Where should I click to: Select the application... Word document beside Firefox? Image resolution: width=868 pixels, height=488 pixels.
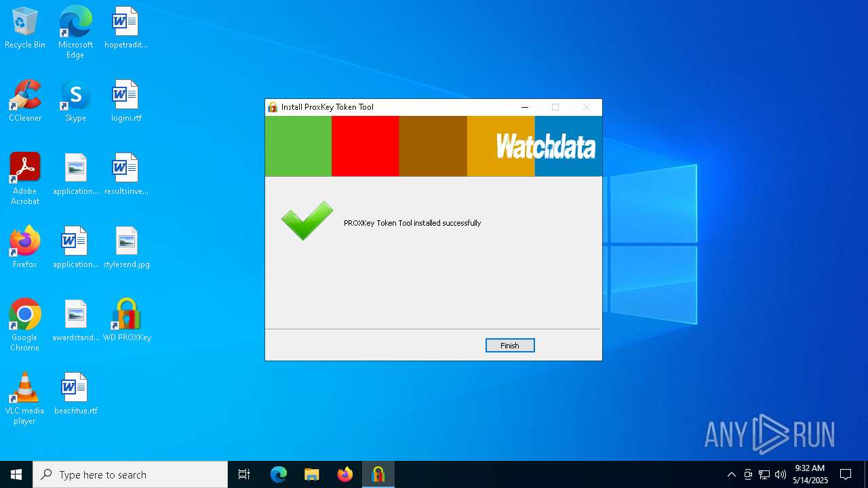[75, 248]
